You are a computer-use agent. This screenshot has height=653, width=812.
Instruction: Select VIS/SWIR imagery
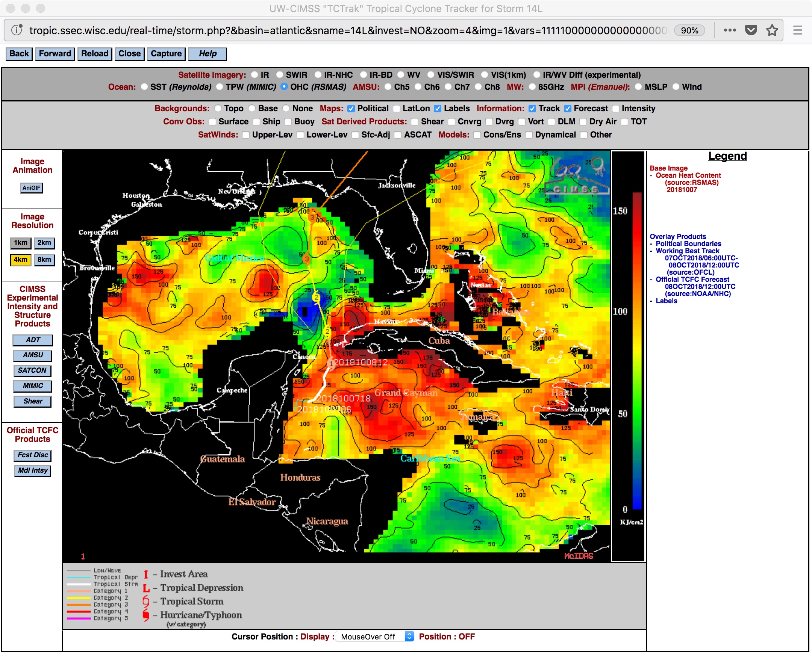tap(431, 75)
